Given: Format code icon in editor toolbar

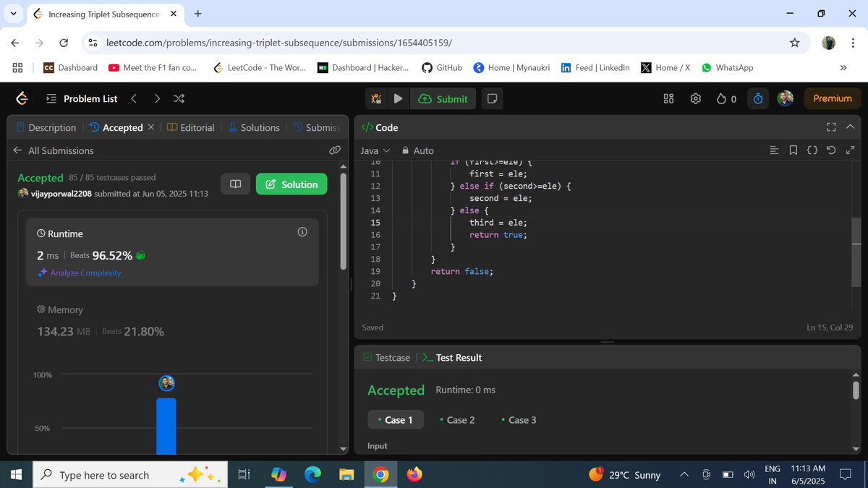Looking at the screenshot, I should (775, 150).
